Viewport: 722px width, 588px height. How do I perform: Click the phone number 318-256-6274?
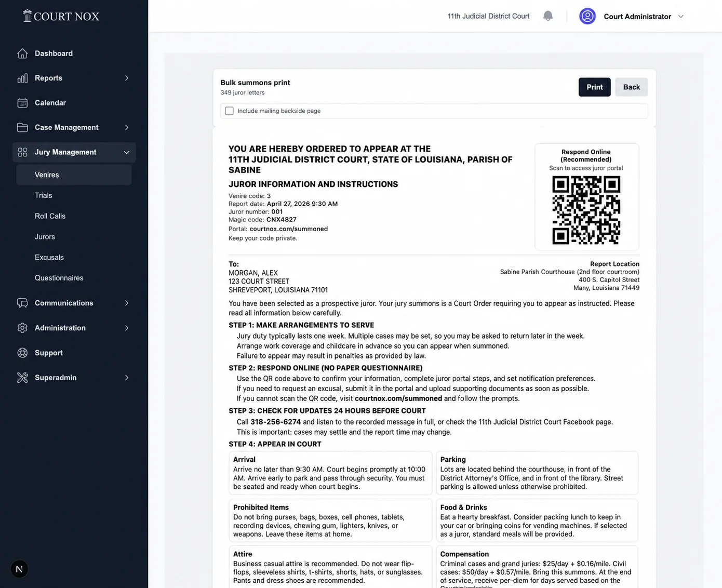276,422
